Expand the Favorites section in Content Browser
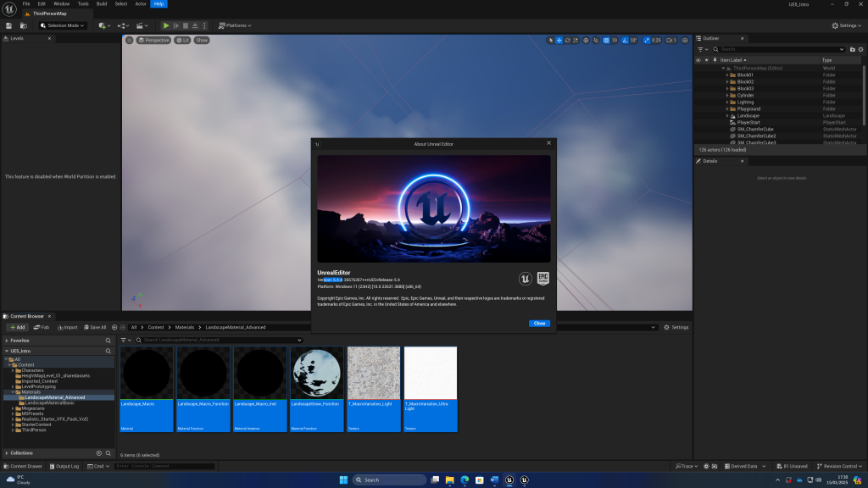Viewport: 868px width, 488px height. [7, 341]
